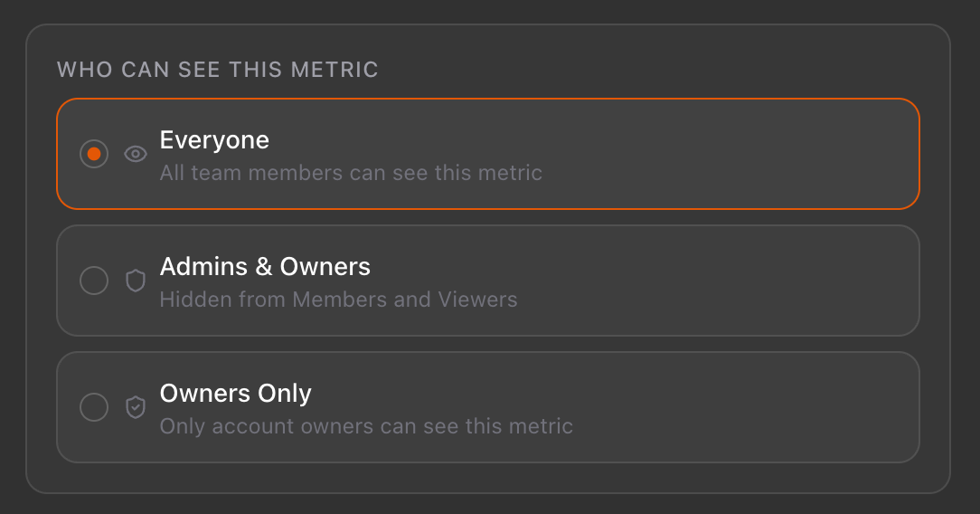The width and height of the screenshot is (980, 514).
Task: Click the "Admins & Owners" option title
Action: click(x=265, y=267)
